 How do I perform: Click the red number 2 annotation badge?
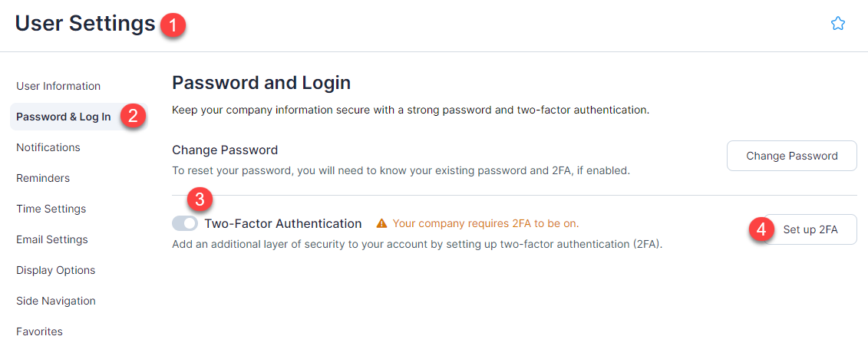tap(133, 117)
